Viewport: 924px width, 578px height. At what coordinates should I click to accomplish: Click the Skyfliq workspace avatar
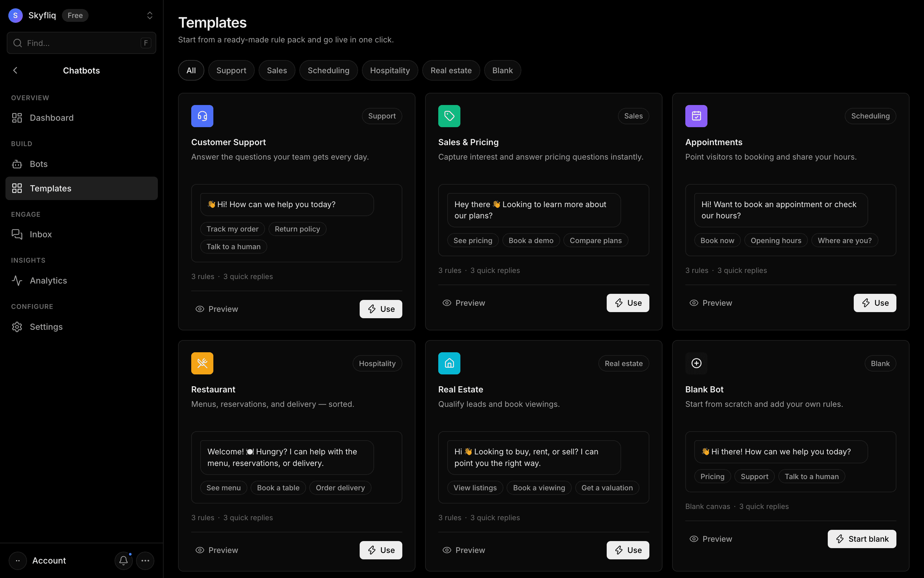pyautogui.click(x=15, y=15)
